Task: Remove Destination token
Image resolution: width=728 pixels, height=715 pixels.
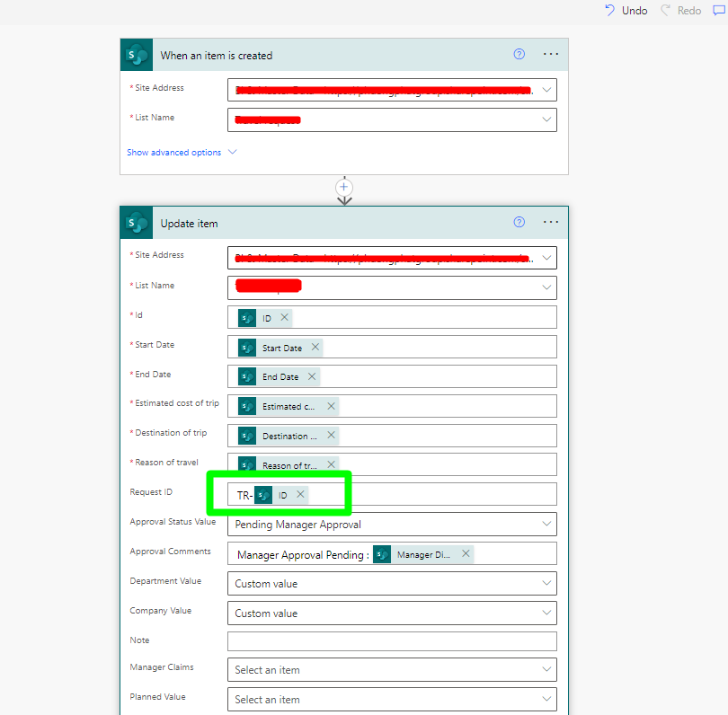Action: point(331,436)
